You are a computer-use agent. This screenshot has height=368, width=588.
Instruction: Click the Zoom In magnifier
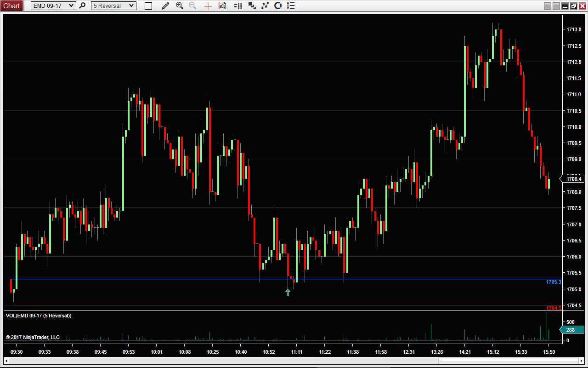pos(180,6)
